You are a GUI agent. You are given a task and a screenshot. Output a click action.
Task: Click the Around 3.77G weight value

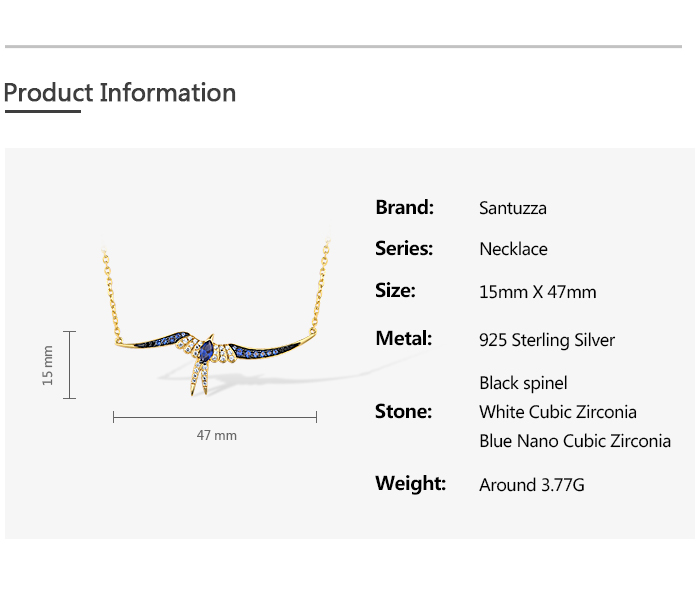tap(531, 485)
